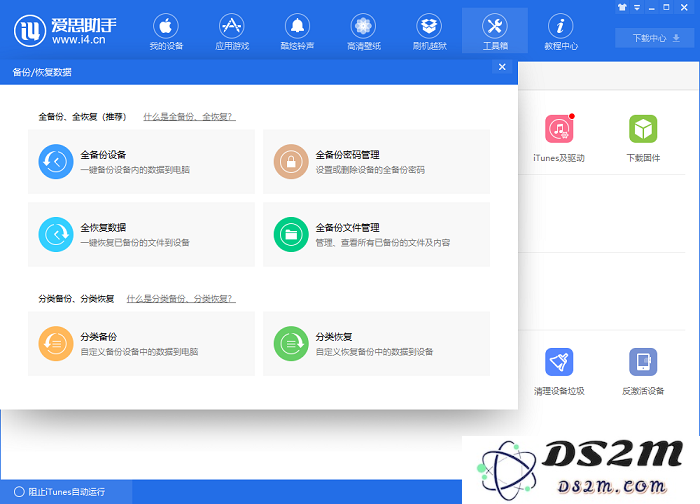Viewport: 700px width, 504px height.
Task: Click 分类恢复 green icon
Action: point(291,343)
